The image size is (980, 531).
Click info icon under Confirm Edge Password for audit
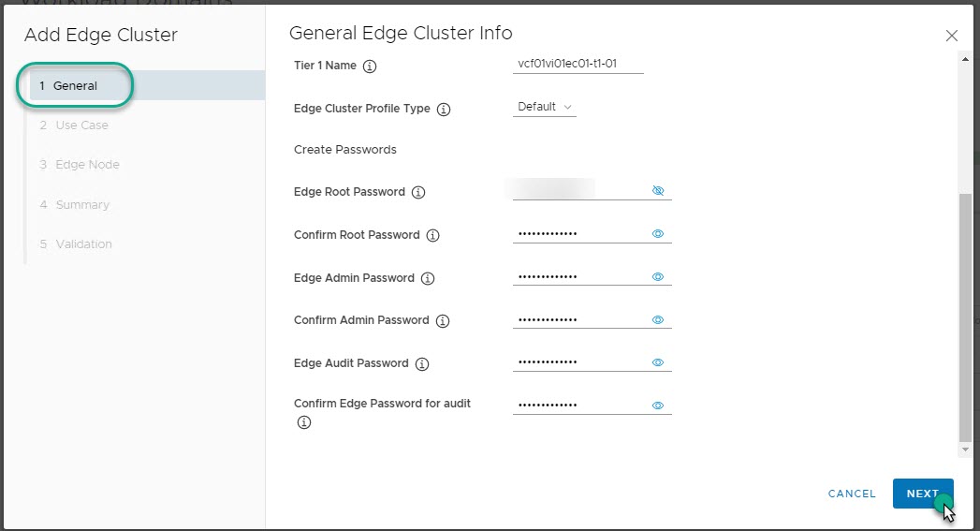[303, 422]
